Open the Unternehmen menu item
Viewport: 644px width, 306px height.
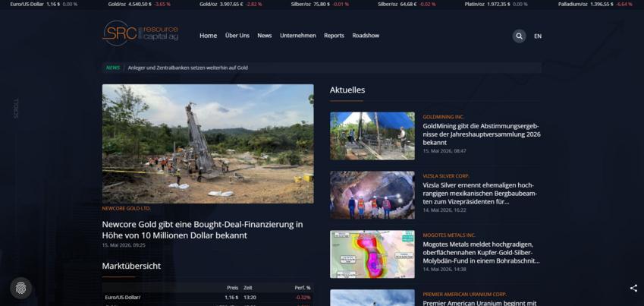298,36
